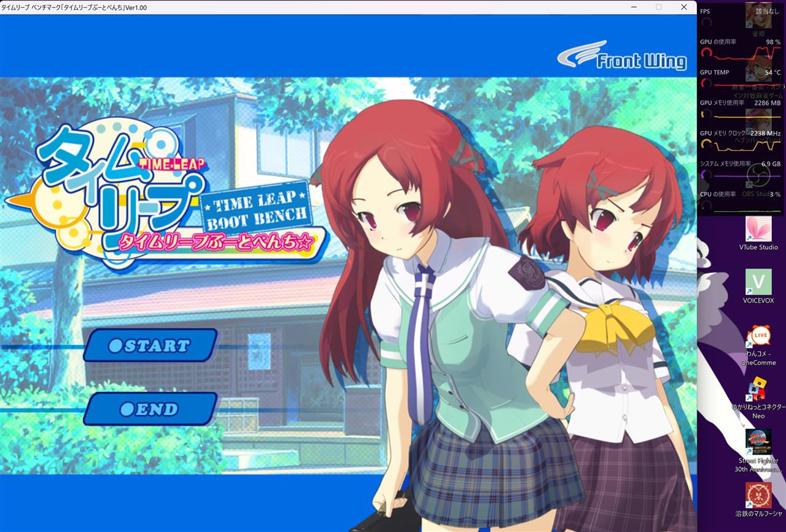Select the ゆかりねっとコネクター Neo desktop icon

[758, 399]
